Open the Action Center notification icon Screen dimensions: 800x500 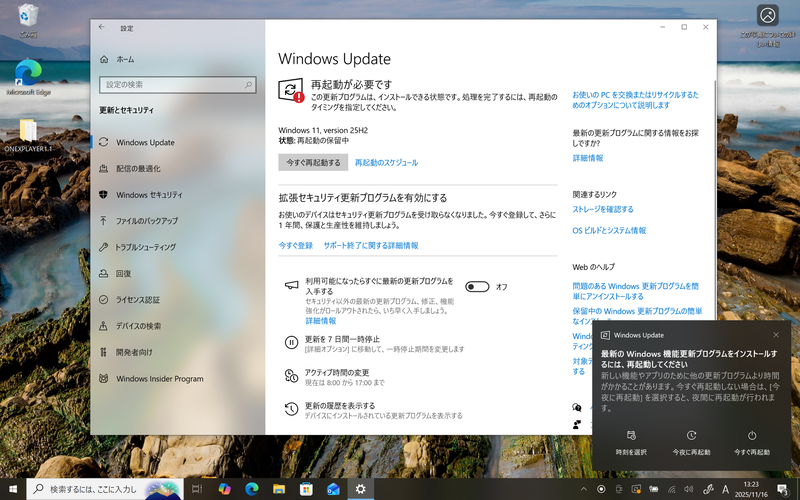(x=783, y=489)
